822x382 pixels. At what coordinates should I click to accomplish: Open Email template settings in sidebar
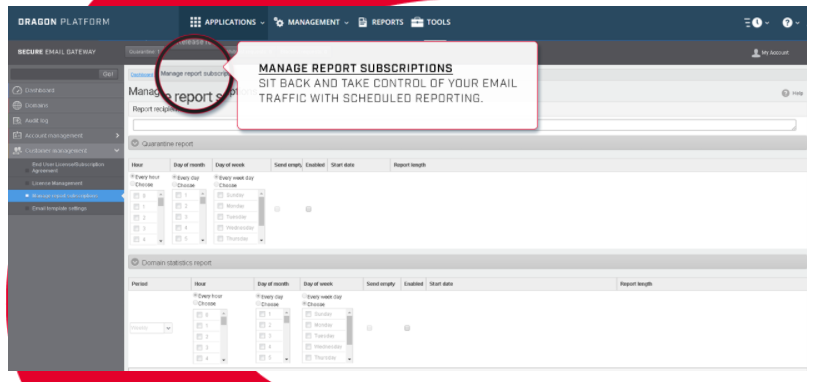pos(59,208)
